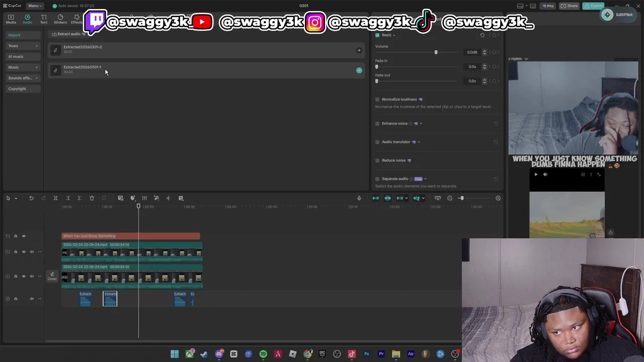
Task: Enable Normalize loudness
Action: click(377, 100)
